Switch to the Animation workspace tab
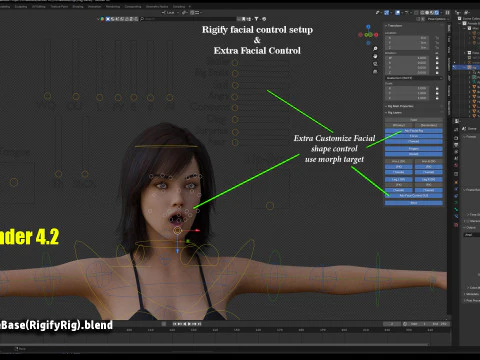This screenshot has height=360, width=480. (94, 6)
